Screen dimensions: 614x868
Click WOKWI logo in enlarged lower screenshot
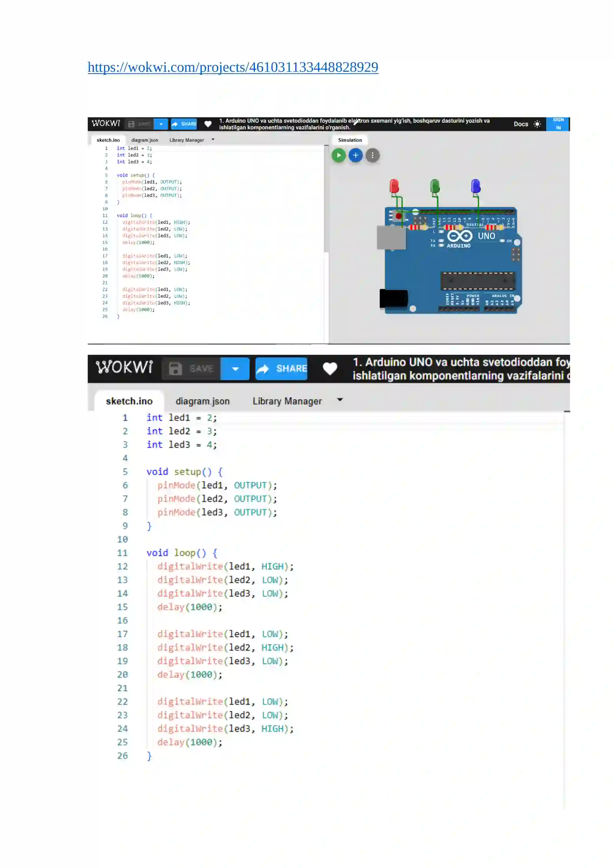pos(124,367)
